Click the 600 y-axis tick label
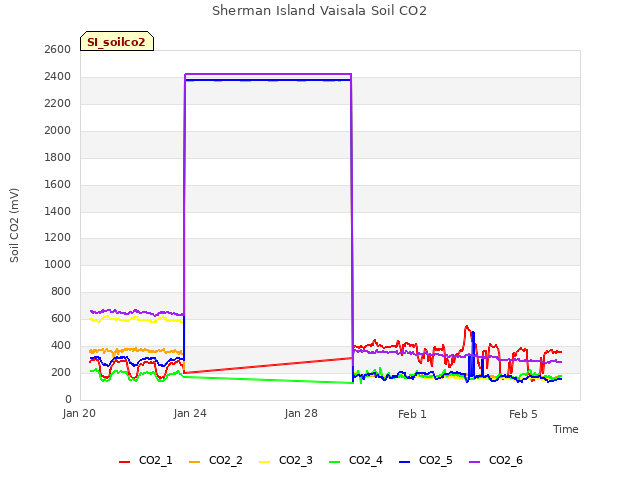 pyautogui.click(x=61, y=318)
